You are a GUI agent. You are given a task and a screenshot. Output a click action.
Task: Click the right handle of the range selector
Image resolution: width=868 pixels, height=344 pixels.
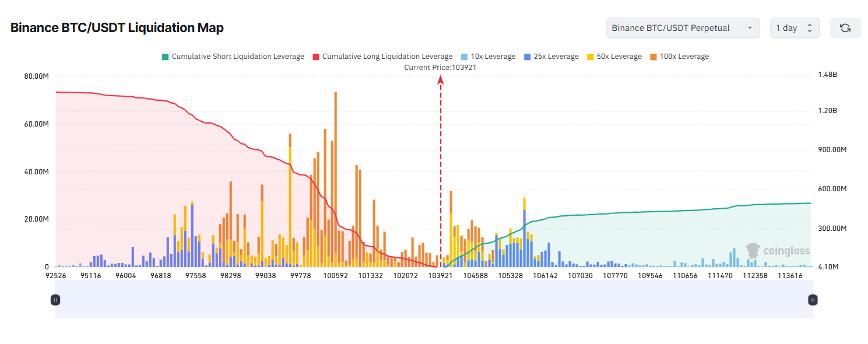(813, 300)
